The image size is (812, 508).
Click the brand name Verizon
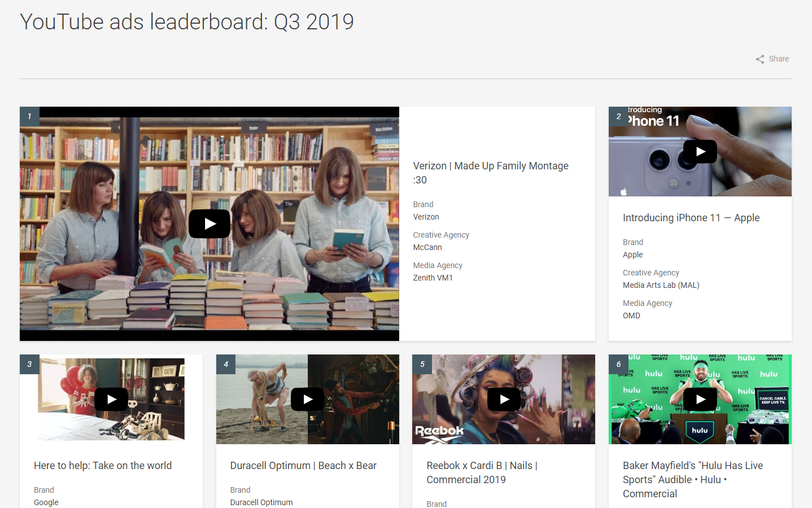(x=426, y=217)
